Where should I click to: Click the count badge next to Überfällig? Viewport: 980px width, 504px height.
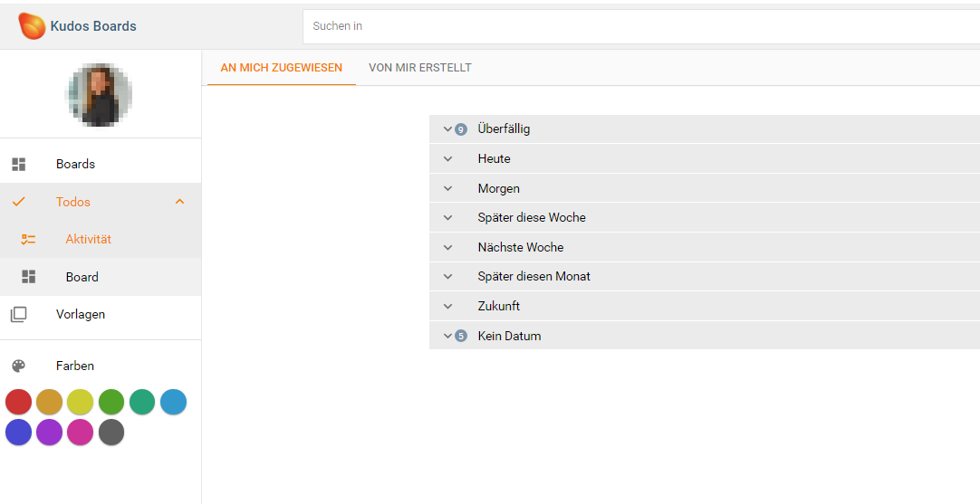pyautogui.click(x=461, y=129)
